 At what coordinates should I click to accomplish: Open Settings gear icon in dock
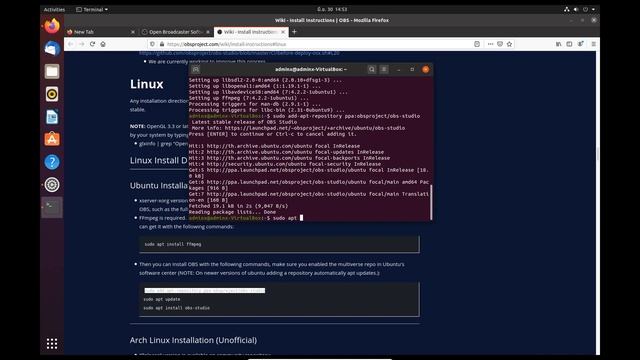pyautogui.click(x=52, y=184)
